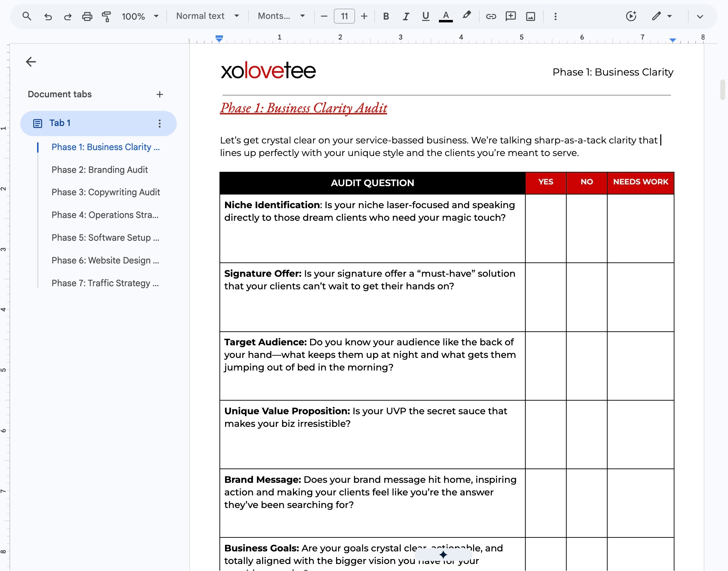Click the Niche Identification question cell

(x=372, y=228)
